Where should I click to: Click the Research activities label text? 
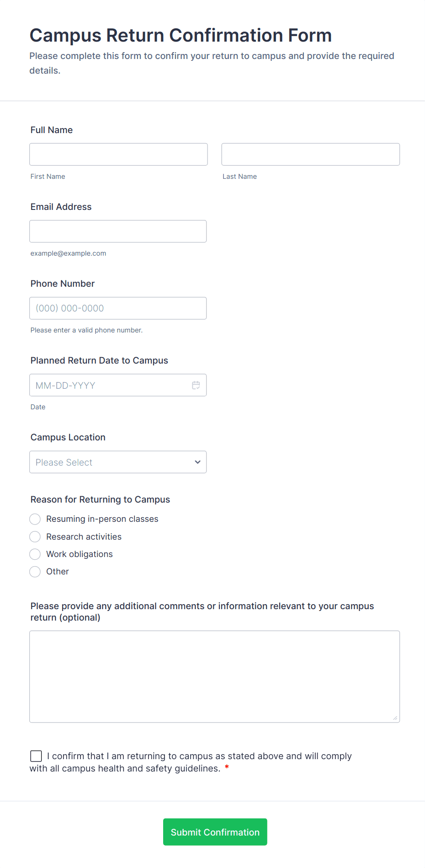coord(84,536)
